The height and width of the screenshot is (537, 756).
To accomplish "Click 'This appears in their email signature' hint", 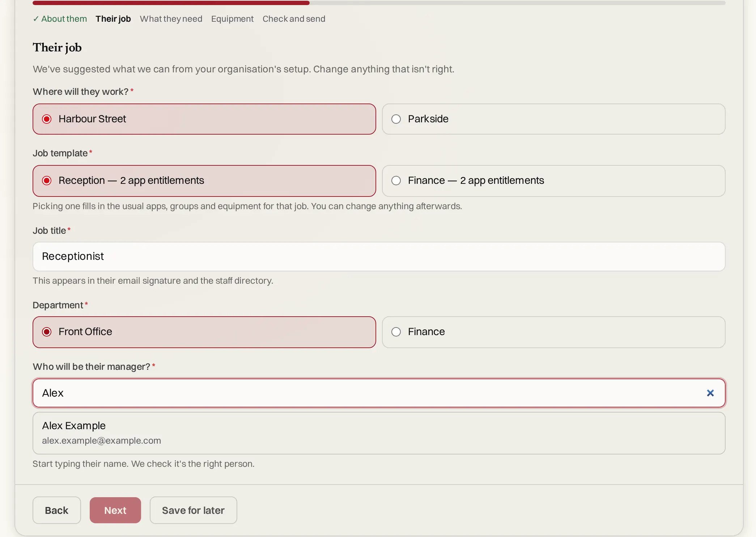I will click(153, 281).
